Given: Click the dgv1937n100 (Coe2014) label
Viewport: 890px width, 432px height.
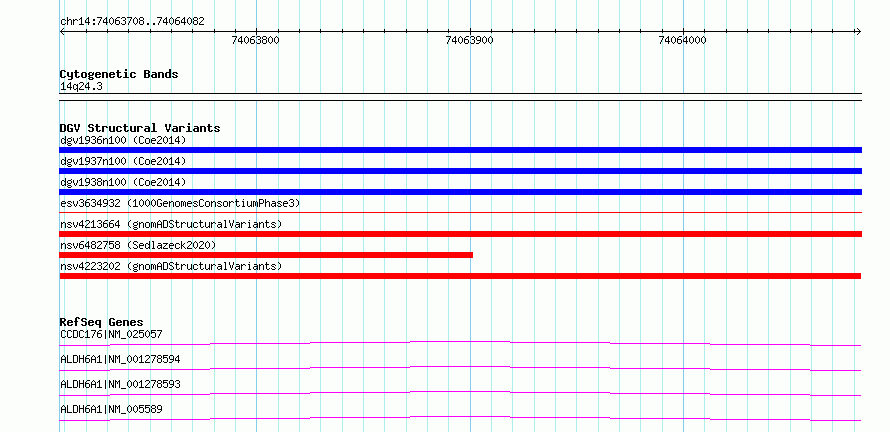Looking at the screenshot, I should [x=123, y=161].
